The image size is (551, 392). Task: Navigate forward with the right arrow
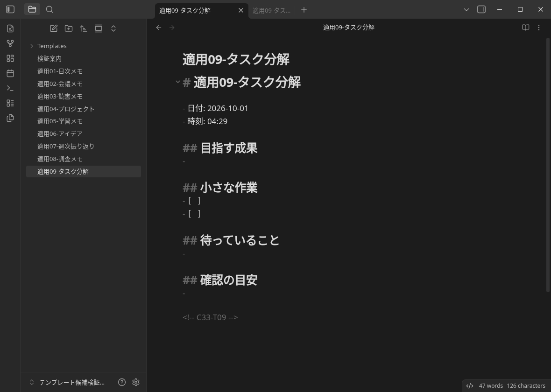pos(172,28)
